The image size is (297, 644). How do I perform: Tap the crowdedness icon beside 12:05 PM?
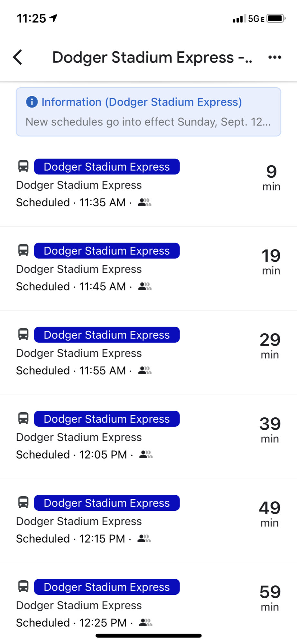(146, 454)
